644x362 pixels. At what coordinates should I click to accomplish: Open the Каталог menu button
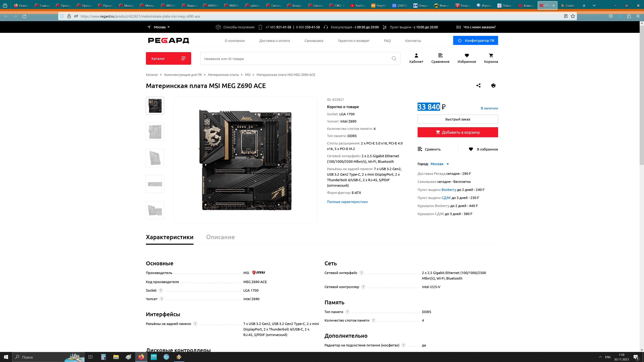[x=168, y=58]
